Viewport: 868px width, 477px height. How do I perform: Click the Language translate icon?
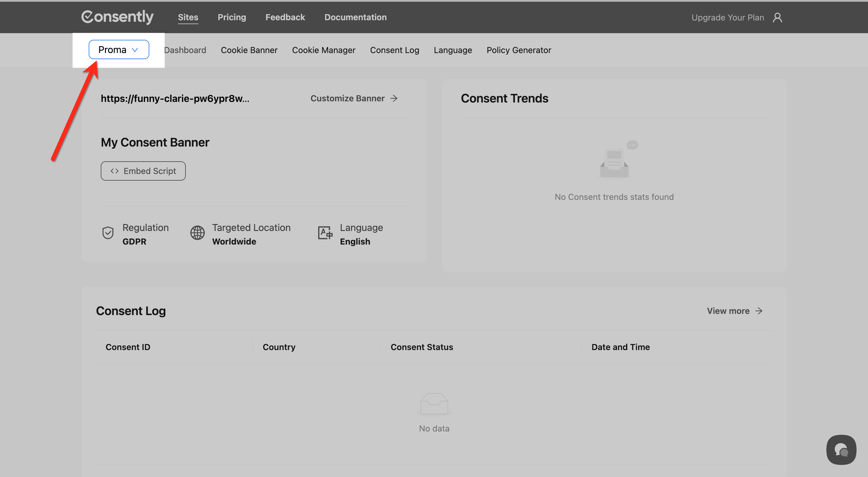tap(325, 233)
